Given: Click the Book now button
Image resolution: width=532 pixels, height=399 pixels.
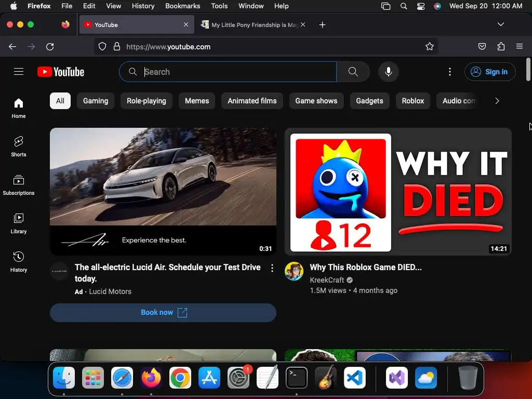Looking at the screenshot, I should point(163,312).
